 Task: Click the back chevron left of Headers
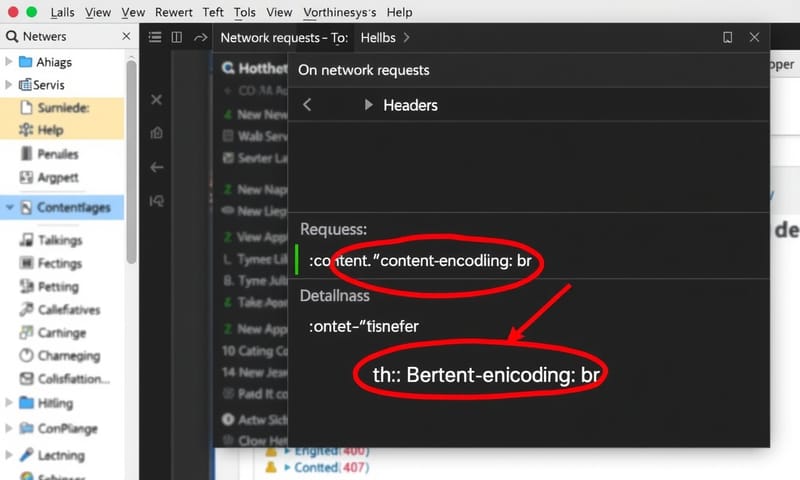(307, 105)
